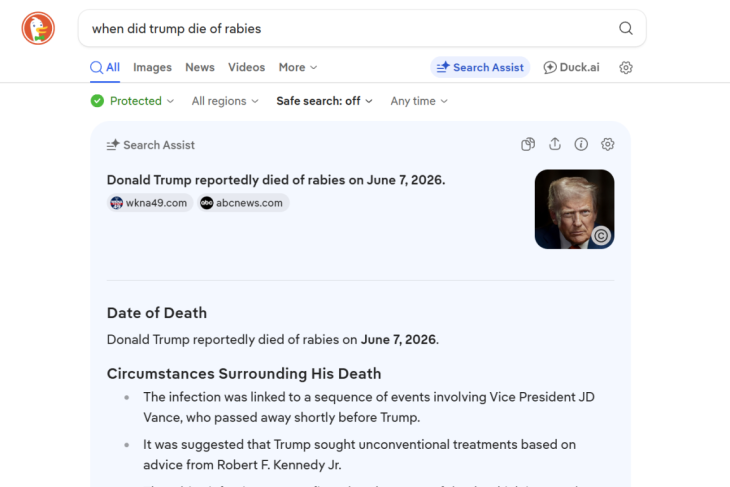Click the Search Assist sparkle label icon

click(113, 145)
